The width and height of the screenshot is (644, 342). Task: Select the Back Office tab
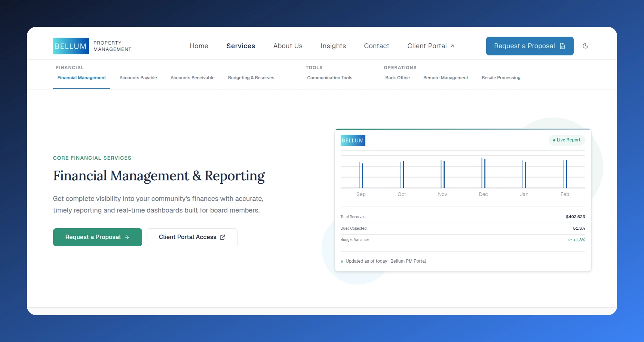click(397, 78)
